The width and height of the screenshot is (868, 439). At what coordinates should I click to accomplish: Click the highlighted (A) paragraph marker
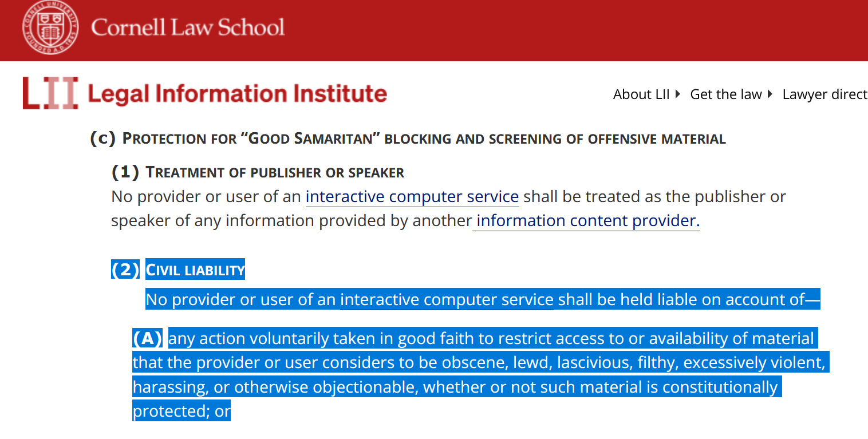point(148,339)
